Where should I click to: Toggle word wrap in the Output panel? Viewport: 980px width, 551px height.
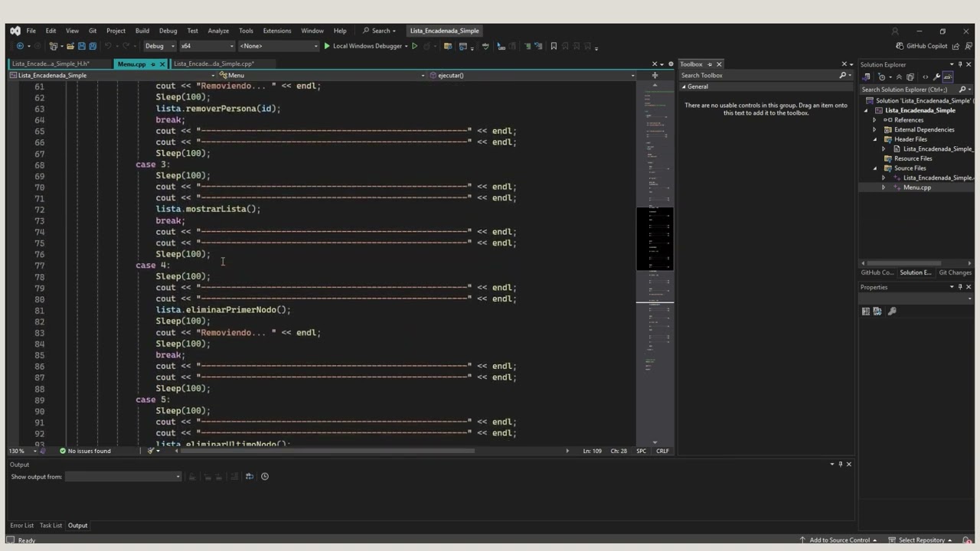tap(249, 477)
